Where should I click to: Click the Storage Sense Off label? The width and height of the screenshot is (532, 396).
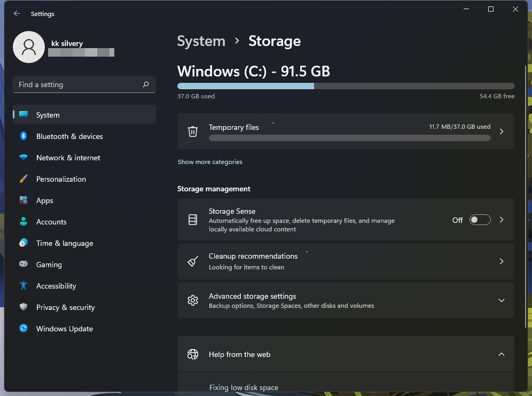pos(457,220)
